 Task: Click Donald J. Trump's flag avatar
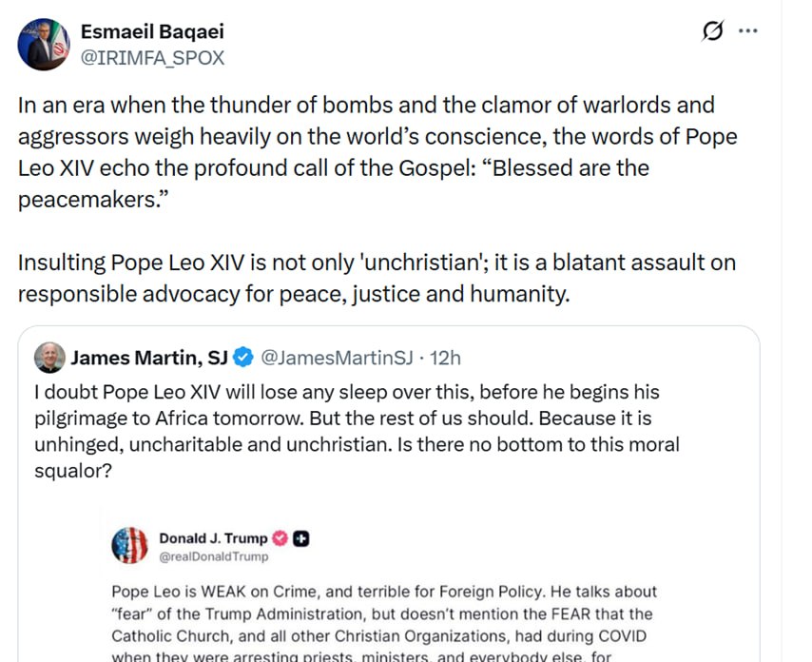[x=130, y=546]
